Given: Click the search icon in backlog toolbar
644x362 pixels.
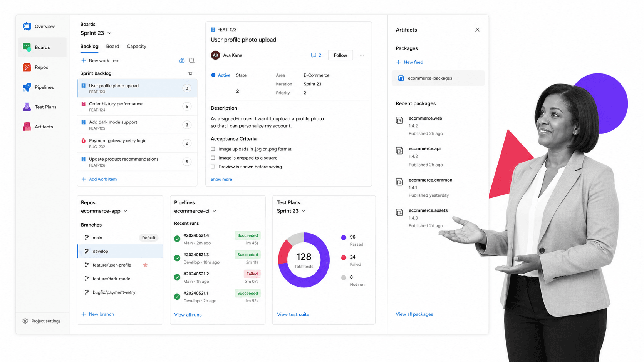Looking at the screenshot, I should click(192, 60).
